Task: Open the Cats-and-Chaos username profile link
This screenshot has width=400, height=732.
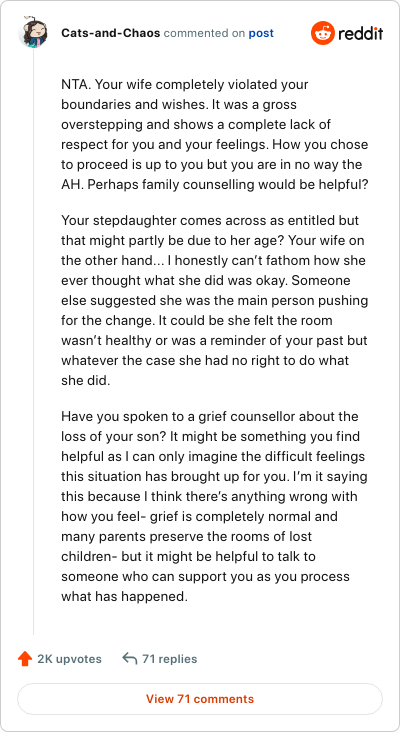Action: tap(111, 34)
